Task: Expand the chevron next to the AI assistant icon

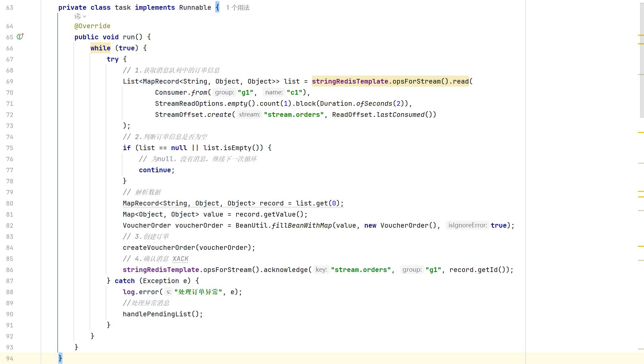Action: (85, 16)
